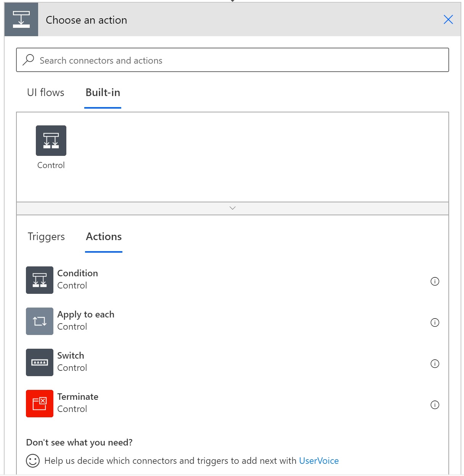Collapse the connectors list with the chevron
The image size is (464, 476).
[233, 208]
